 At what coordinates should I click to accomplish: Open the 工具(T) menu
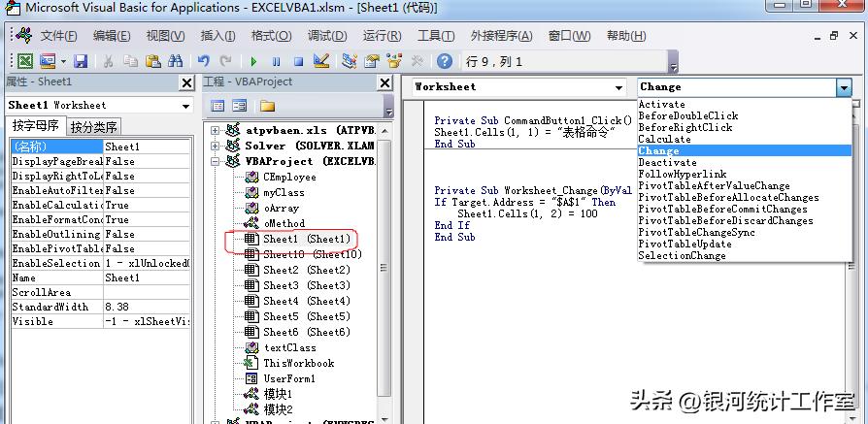[x=436, y=36]
